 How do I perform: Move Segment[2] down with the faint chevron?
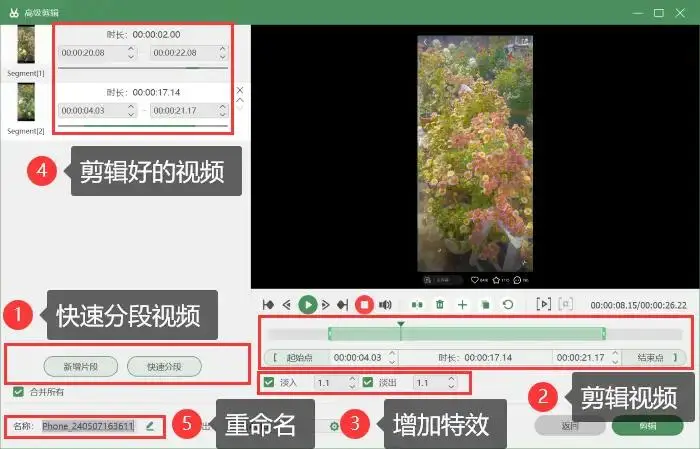(240, 108)
